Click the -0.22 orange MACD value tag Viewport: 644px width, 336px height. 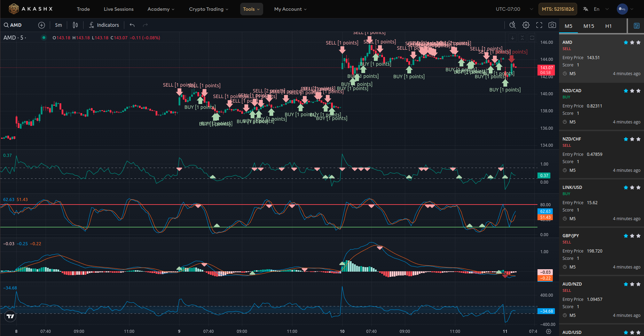[545, 278]
